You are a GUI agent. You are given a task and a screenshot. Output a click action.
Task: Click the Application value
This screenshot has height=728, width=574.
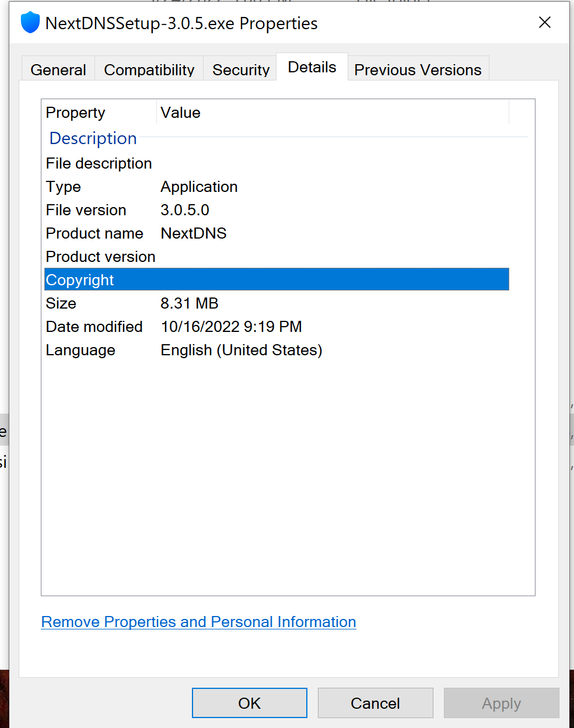tap(199, 187)
